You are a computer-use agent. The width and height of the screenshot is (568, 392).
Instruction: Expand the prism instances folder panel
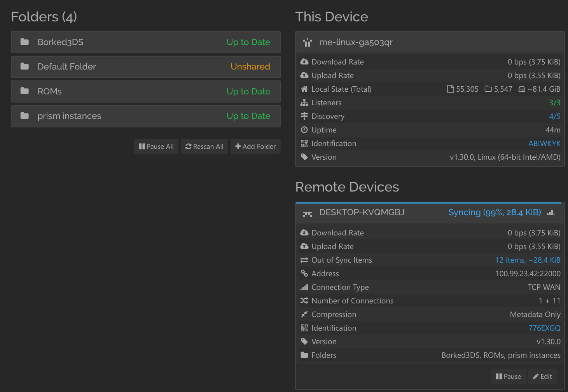coord(146,116)
